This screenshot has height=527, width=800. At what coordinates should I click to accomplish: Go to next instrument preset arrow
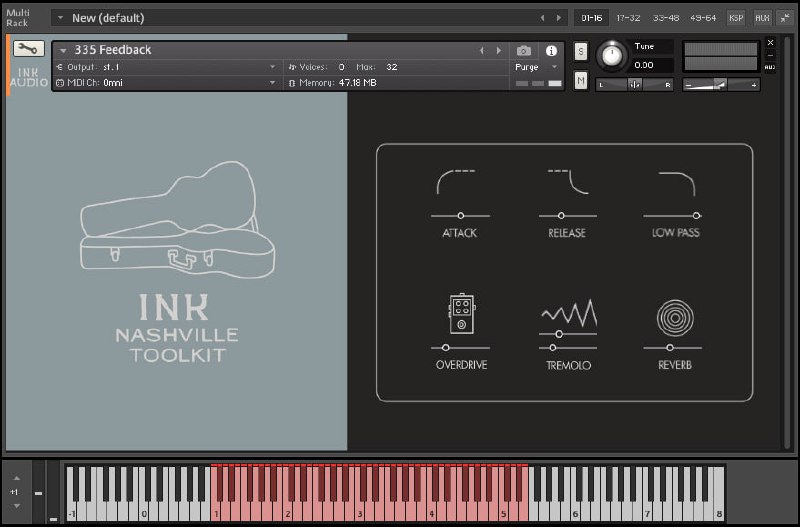click(x=497, y=50)
